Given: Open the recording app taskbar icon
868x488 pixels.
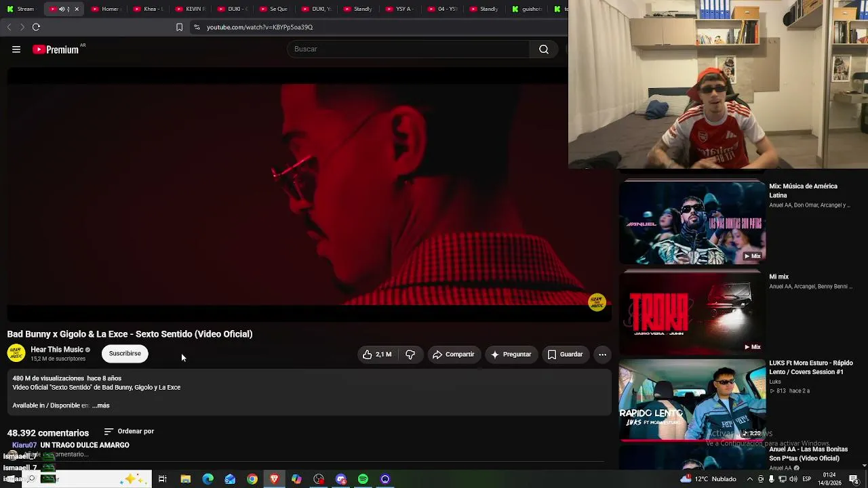Looking at the screenshot, I should tap(319, 479).
